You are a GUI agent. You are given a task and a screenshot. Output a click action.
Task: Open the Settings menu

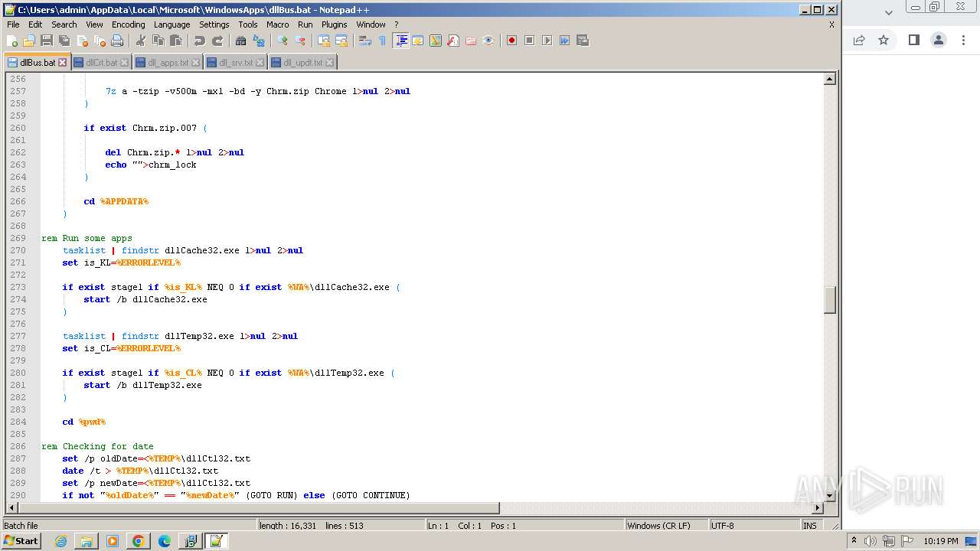[x=214, y=24]
